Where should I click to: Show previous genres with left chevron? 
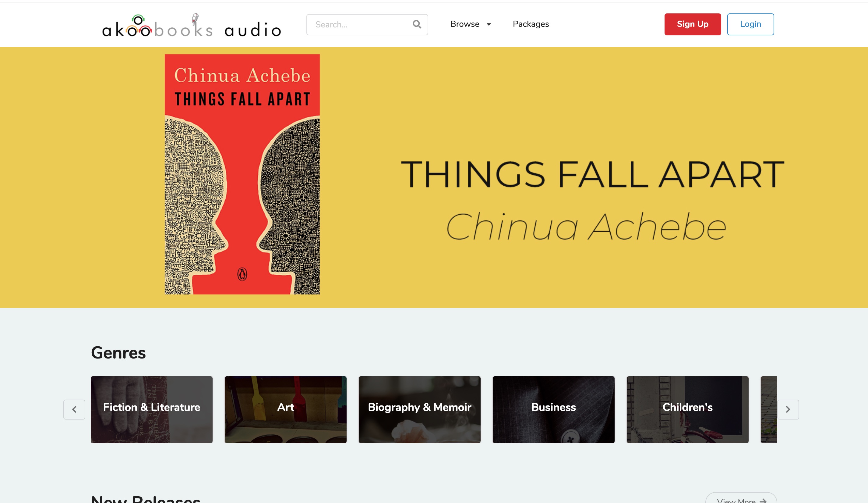74,409
